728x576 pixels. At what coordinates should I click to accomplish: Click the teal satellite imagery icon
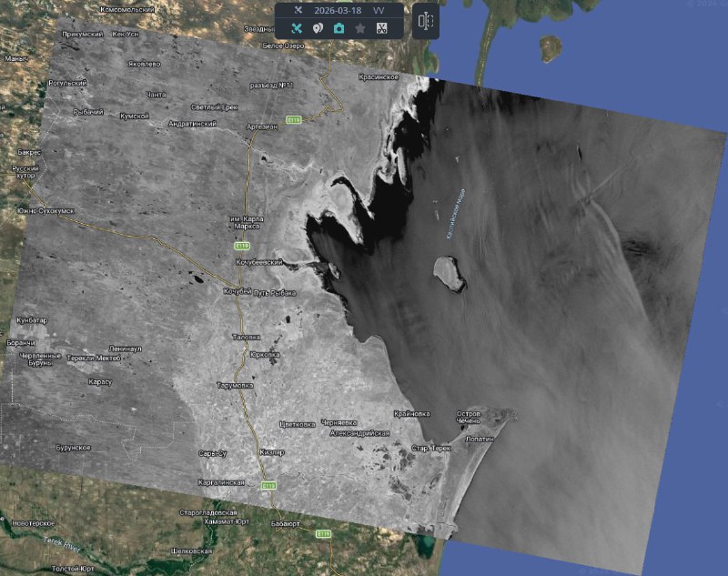[297, 28]
